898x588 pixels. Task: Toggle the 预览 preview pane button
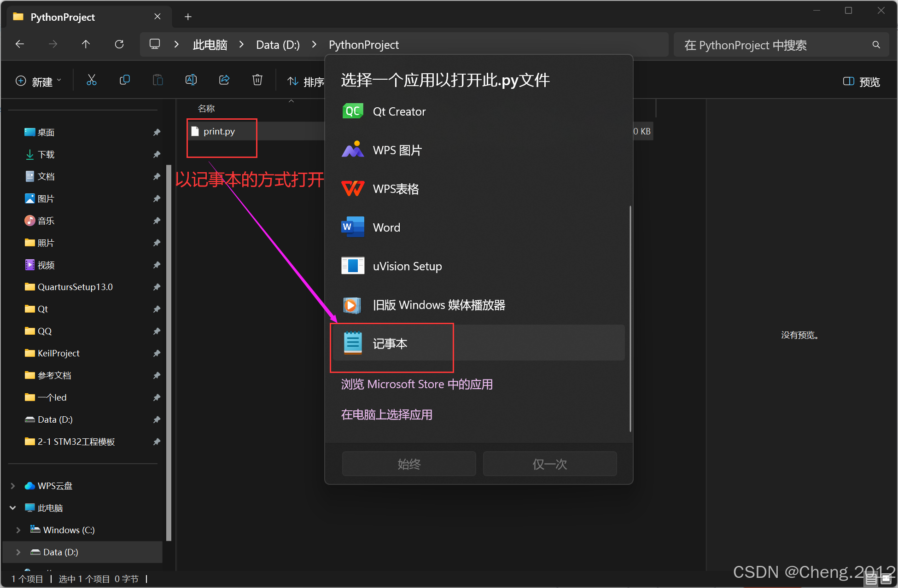[x=861, y=82]
